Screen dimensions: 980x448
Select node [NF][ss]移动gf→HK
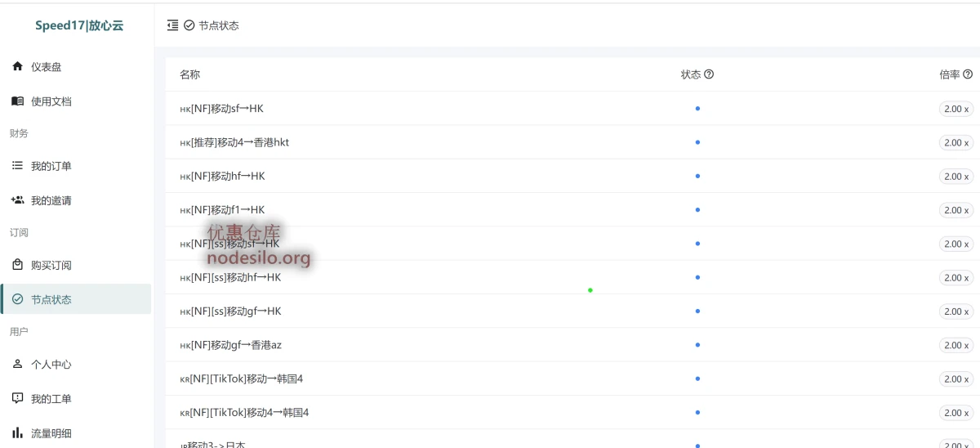pyautogui.click(x=230, y=311)
